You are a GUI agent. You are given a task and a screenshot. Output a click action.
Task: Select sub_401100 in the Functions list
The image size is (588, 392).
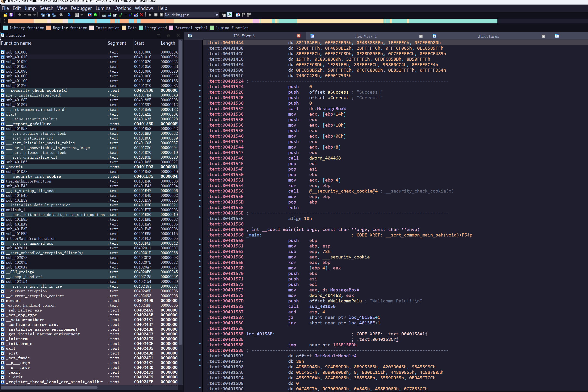(89, 81)
